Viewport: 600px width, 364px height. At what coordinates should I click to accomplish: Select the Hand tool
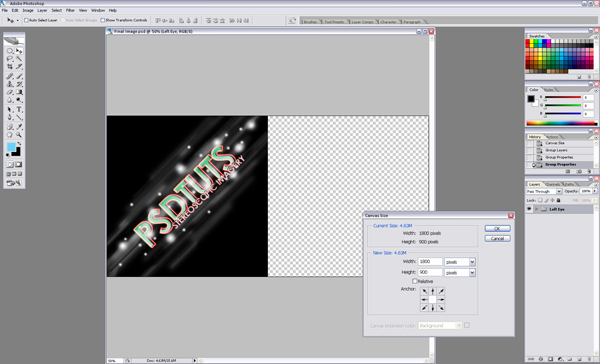(10, 135)
